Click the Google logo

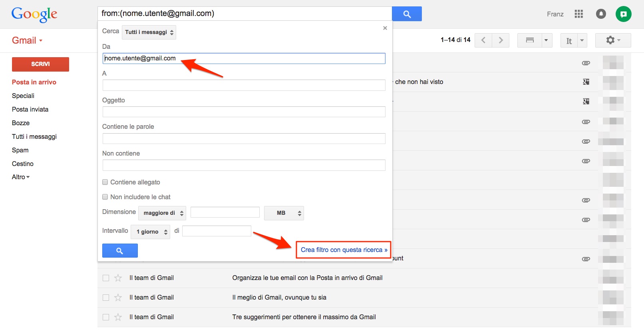34,14
